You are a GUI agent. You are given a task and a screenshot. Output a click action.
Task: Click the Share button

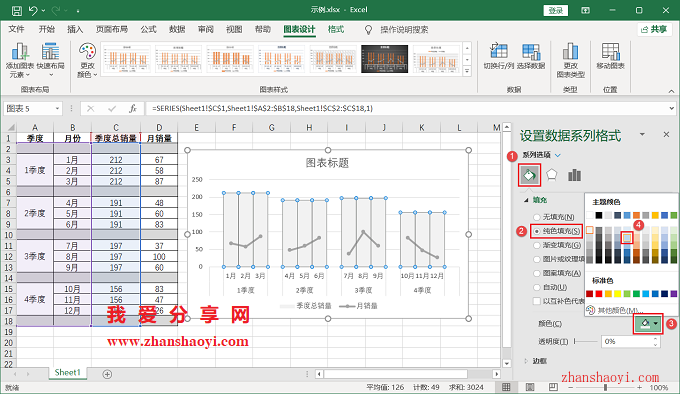coord(654,29)
